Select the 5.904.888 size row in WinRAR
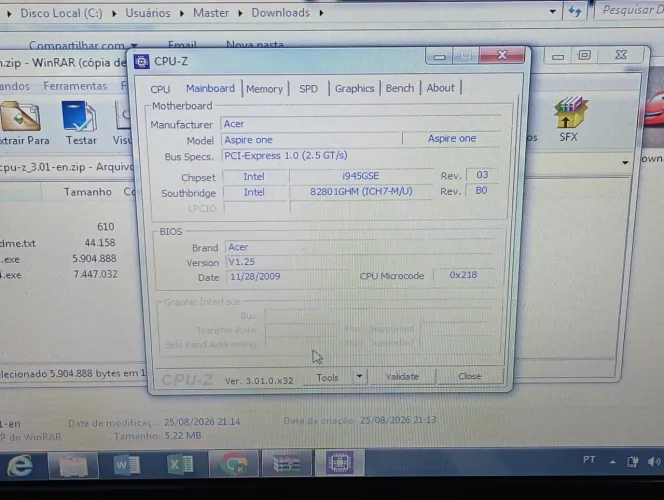Viewport: 664px width, 500px height. tap(94, 258)
